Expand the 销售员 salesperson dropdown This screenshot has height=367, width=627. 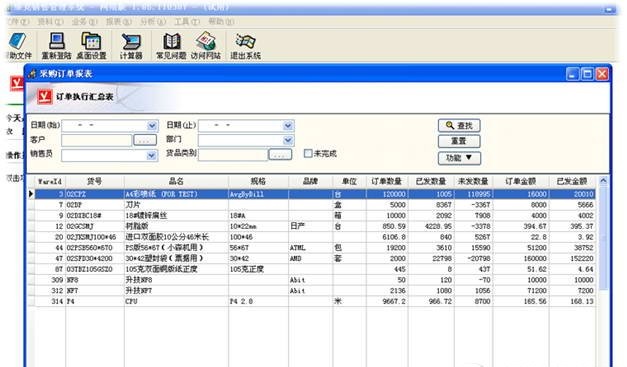pyautogui.click(x=152, y=155)
